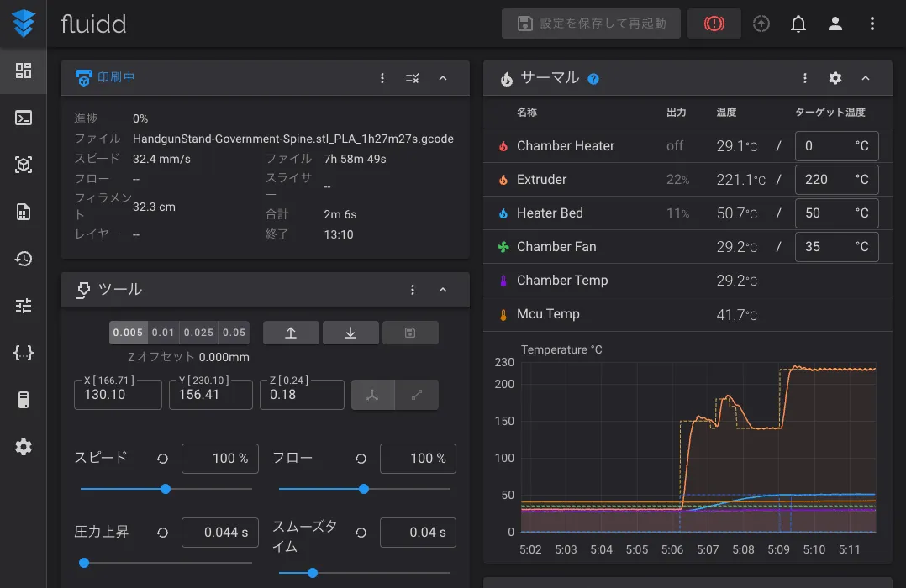Click the emergency stop icon

[x=714, y=24]
